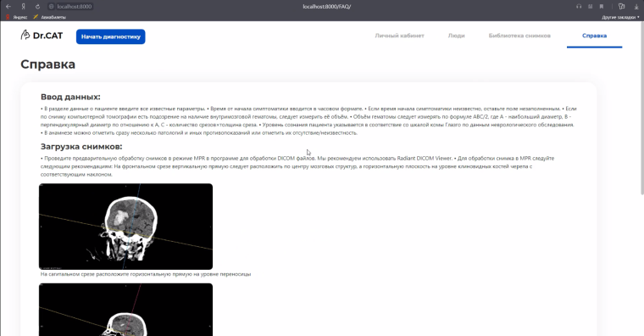
Task: Expand the Другие закладки dropdown
Action: 620,17
